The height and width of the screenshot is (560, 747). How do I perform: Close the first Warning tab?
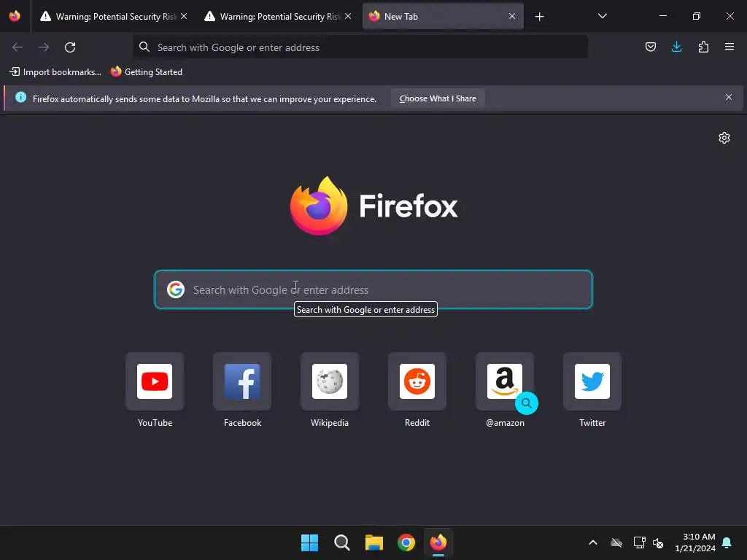pyautogui.click(x=184, y=16)
